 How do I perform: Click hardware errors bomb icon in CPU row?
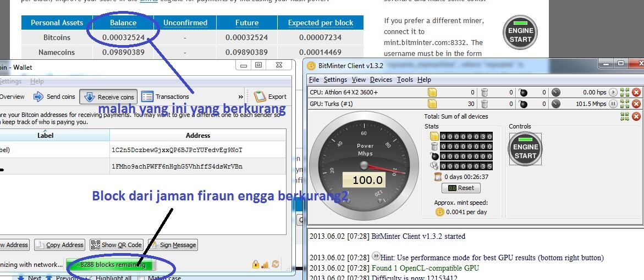(523, 92)
